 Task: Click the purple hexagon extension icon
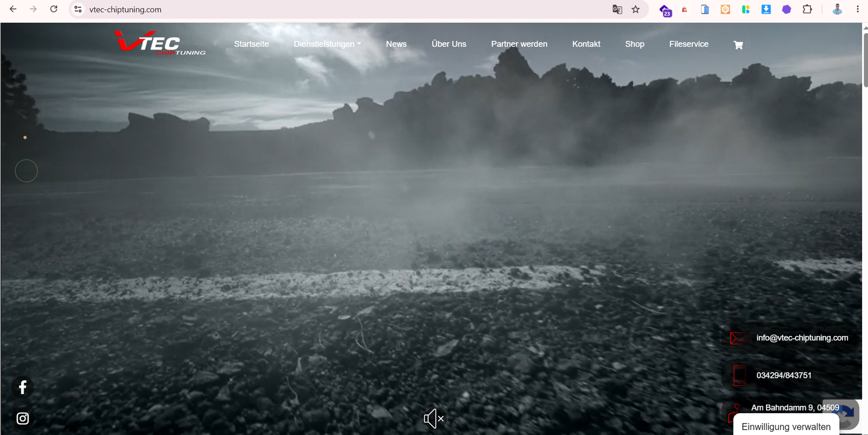787,9
